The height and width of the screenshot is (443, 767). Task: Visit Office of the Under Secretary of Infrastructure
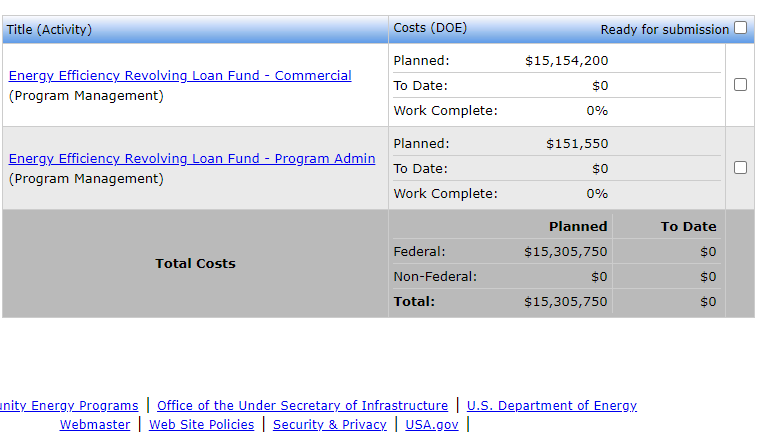point(302,406)
